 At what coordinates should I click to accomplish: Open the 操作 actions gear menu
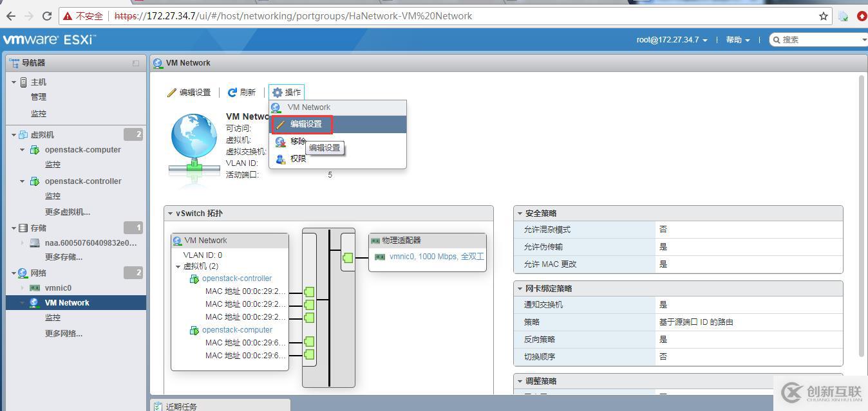tap(287, 93)
